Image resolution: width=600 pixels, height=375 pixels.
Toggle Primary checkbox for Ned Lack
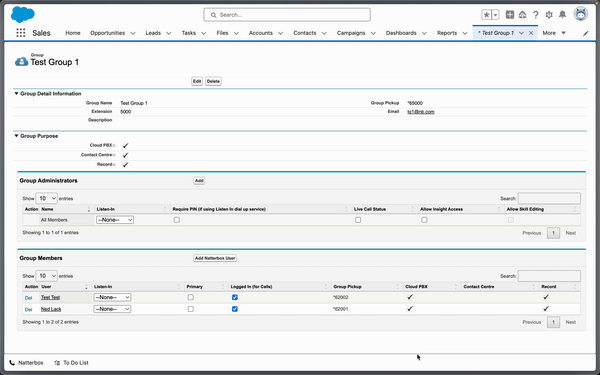(x=191, y=309)
